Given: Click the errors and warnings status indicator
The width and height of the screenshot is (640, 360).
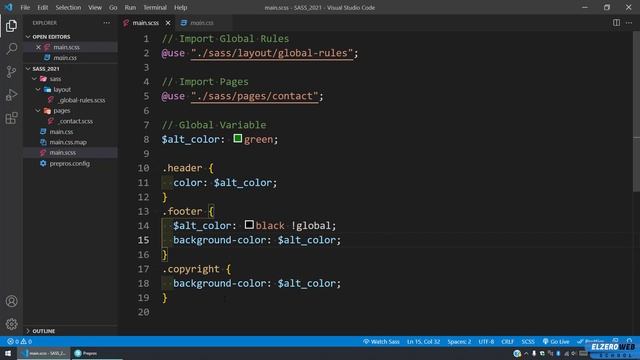Looking at the screenshot, I should 19,342.
